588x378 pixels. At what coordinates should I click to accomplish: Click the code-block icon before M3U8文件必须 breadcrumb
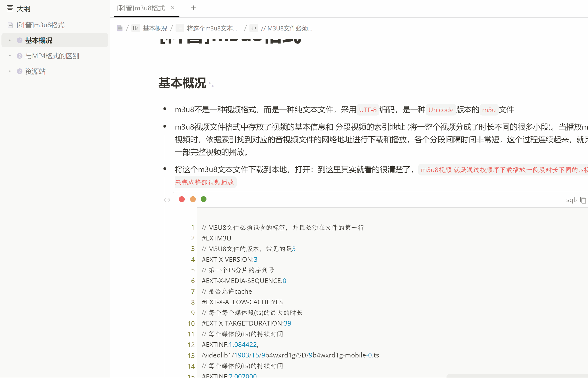tap(254, 28)
